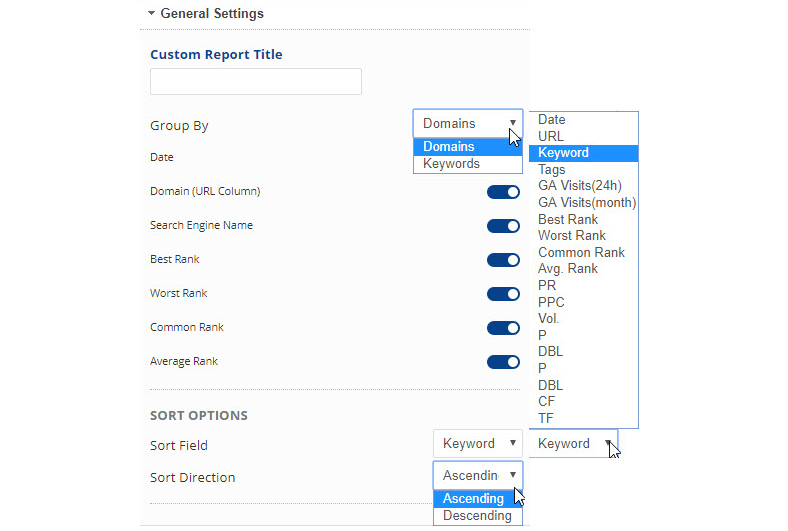Toggle the Domain (URL Column) switch
788x531 pixels.
[503, 192]
